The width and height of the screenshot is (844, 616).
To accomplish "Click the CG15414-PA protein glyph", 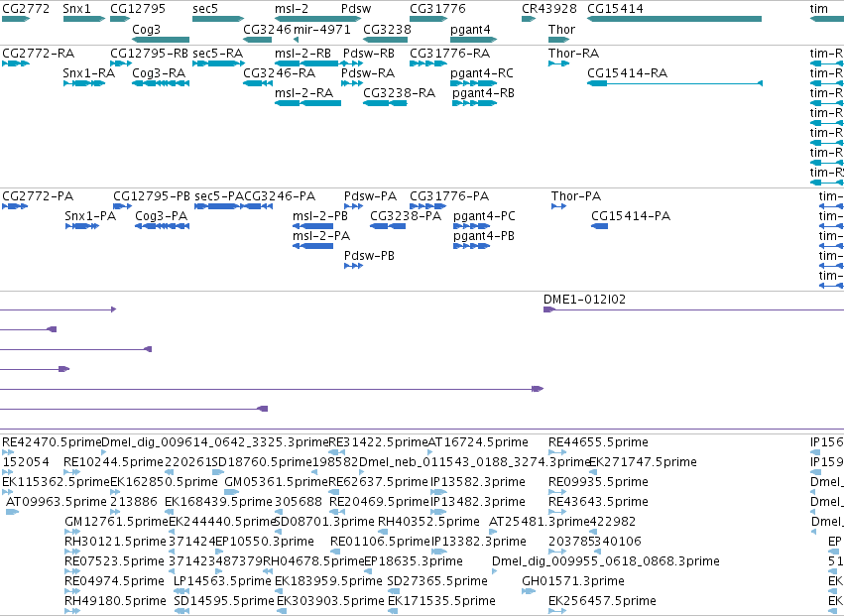I will pyautogui.click(x=600, y=226).
